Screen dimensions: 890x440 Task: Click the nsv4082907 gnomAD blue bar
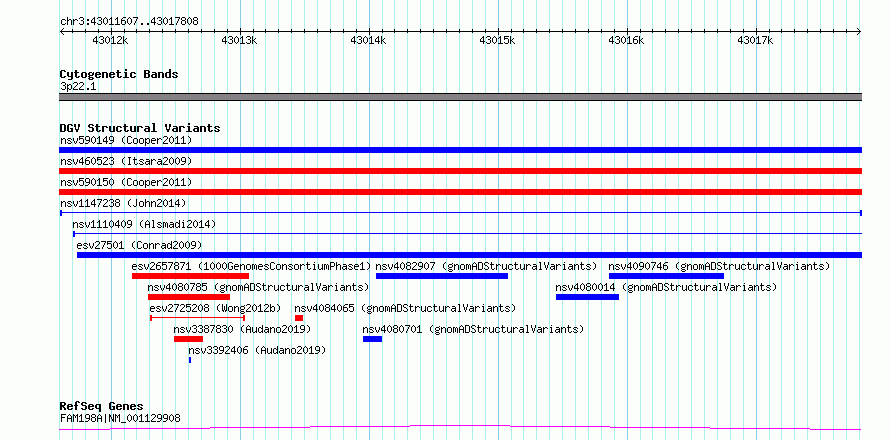[442, 276]
